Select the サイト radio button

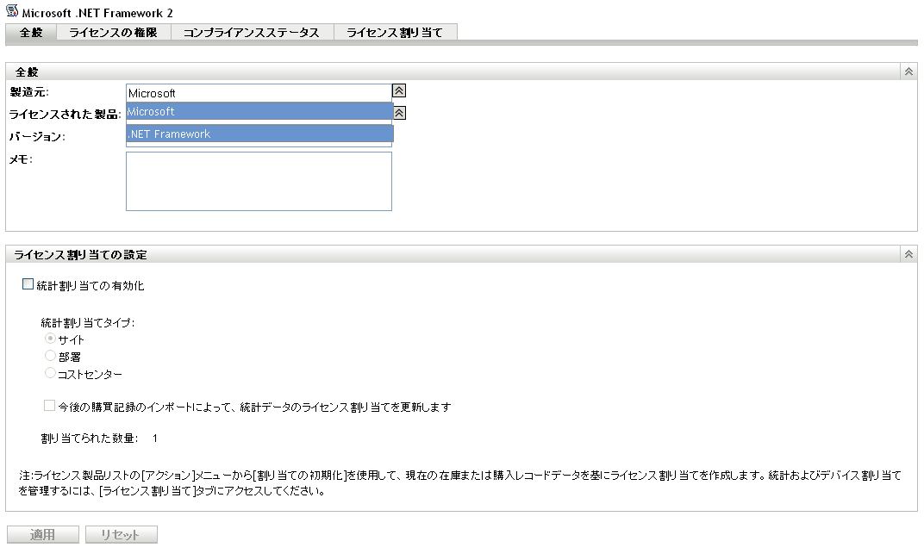tap(50, 339)
